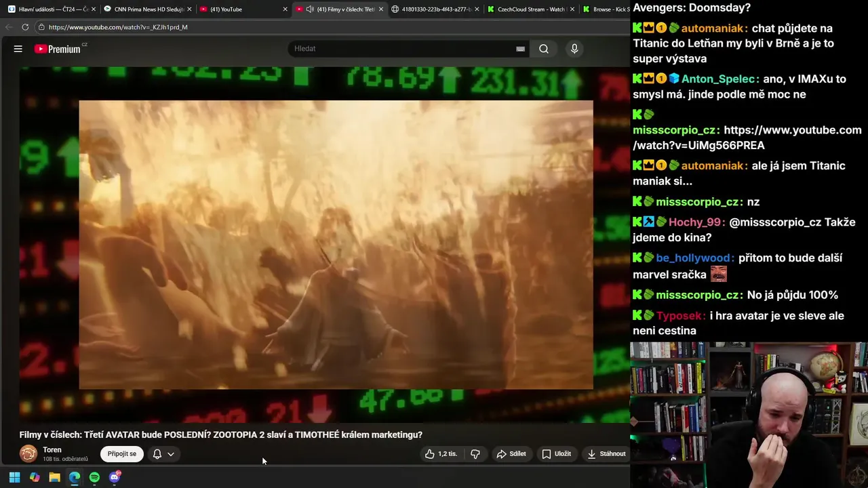Viewport: 868px width, 488px height.
Task: Dislike the video with thumbs down
Action: pyautogui.click(x=475, y=454)
